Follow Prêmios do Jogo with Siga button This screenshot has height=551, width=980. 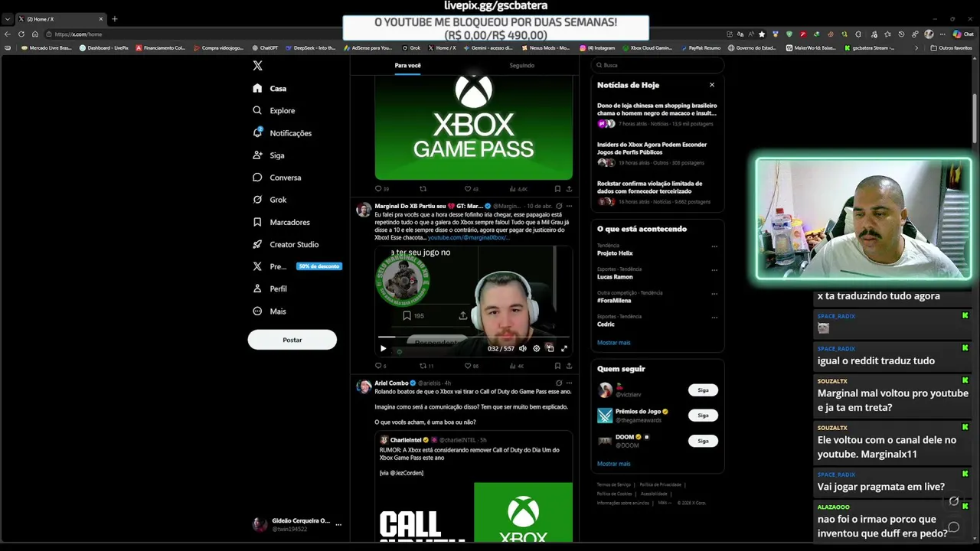(703, 416)
